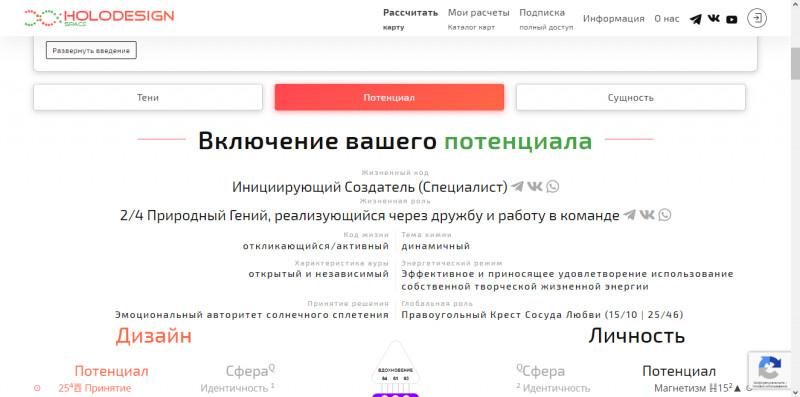
Task: Click the Личность heading
Action: pos(636,336)
